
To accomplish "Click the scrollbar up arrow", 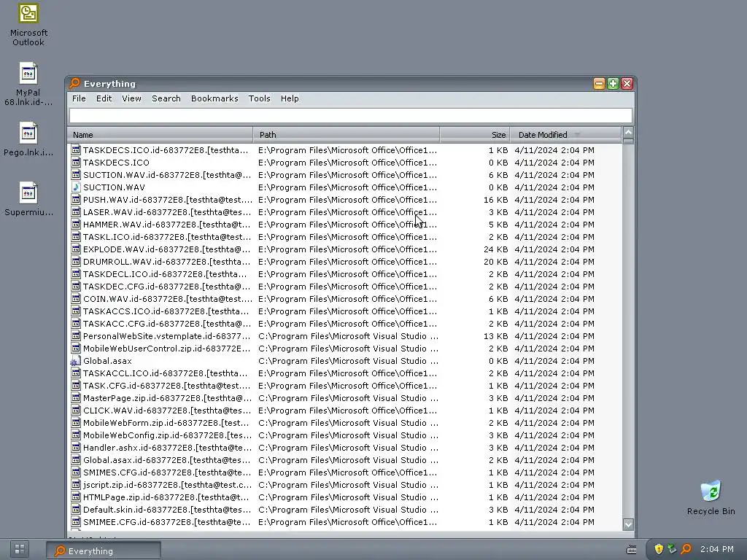I will 628,133.
